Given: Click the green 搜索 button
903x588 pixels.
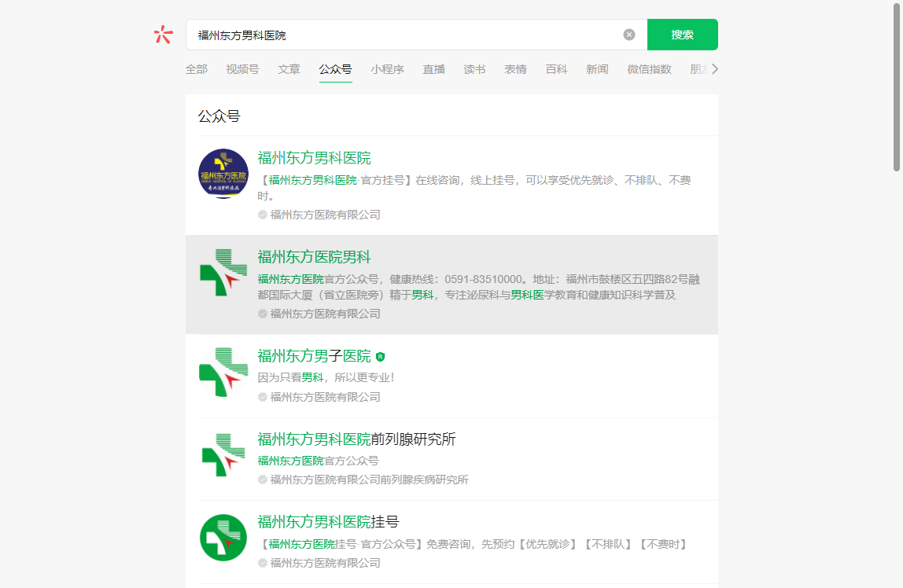Looking at the screenshot, I should coord(683,35).
